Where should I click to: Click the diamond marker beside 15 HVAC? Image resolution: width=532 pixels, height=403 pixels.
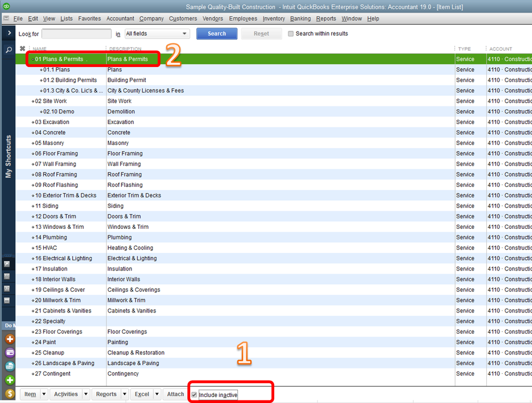click(33, 248)
